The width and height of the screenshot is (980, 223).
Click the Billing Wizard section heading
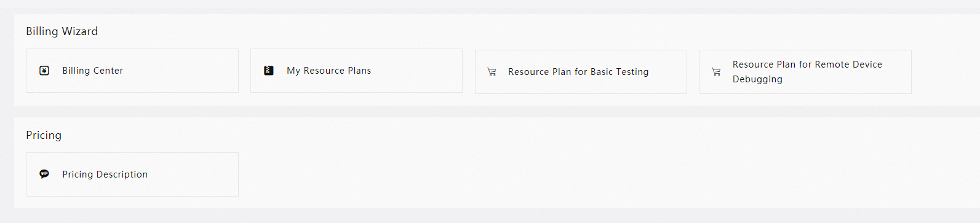(62, 31)
